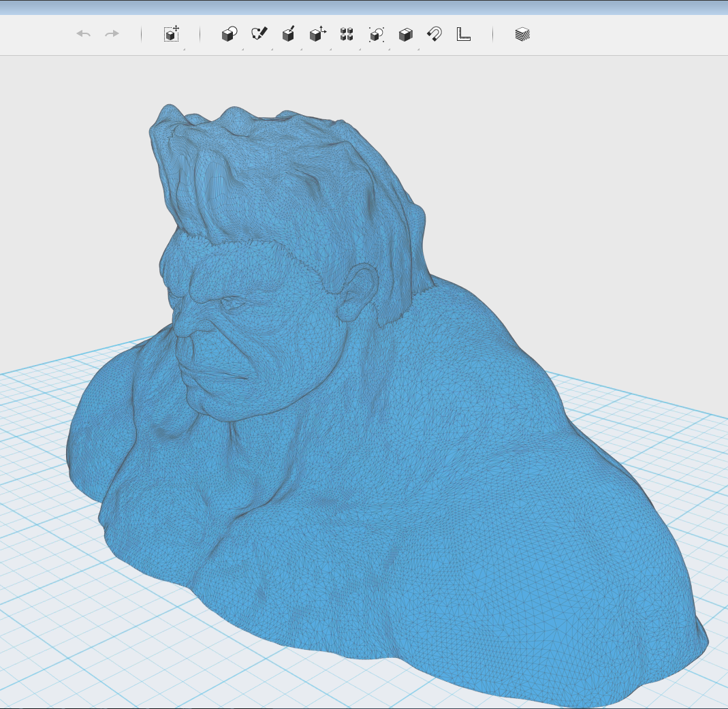Select the Pattern tool icon

pos(347,34)
